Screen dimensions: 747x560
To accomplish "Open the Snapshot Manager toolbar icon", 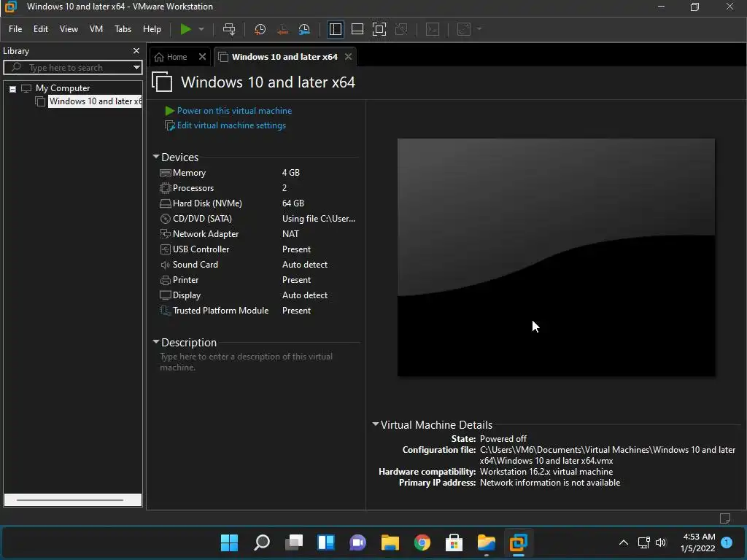I will pyautogui.click(x=304, y=29).
